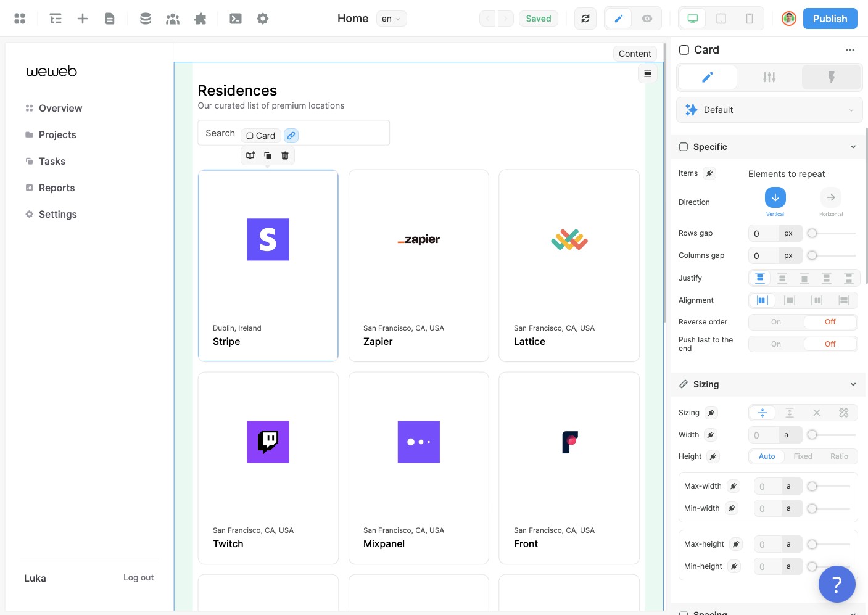This screenshot has width=868, height=615.
Task: Select desktop viewport
Action: click(x=693, y=19)
